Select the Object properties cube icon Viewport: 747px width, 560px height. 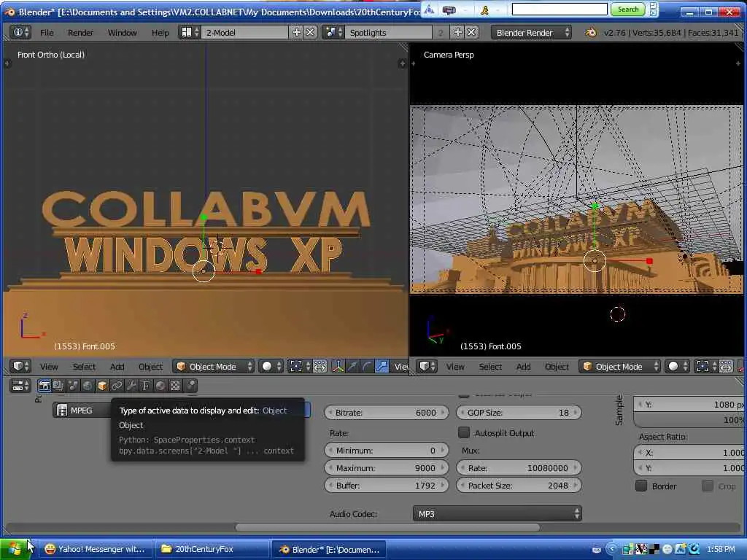102,386
